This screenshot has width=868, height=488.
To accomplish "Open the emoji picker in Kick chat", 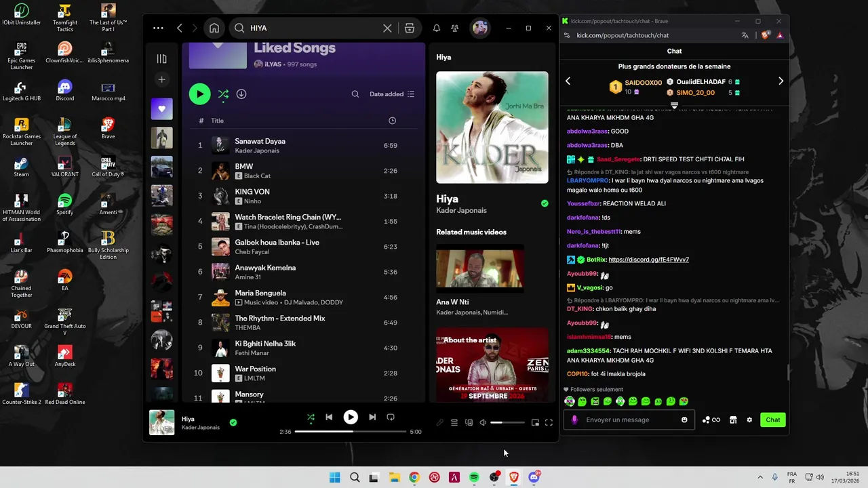I will pos(684,420).
